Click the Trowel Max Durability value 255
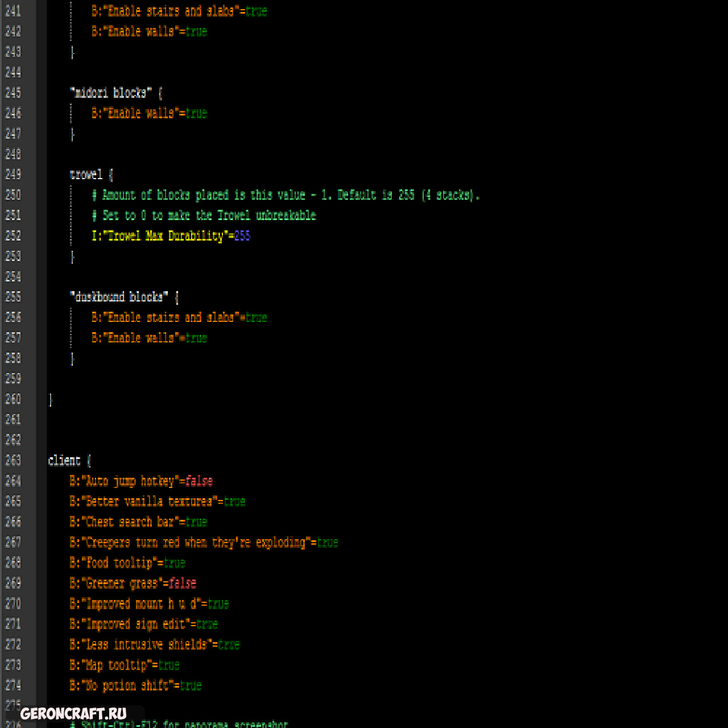 (x=242, y=236)
